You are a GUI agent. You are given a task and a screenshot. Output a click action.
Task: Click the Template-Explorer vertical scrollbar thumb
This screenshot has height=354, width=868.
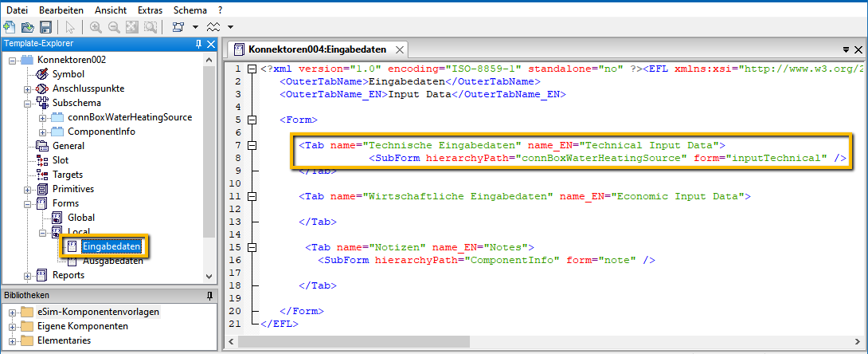209,151
